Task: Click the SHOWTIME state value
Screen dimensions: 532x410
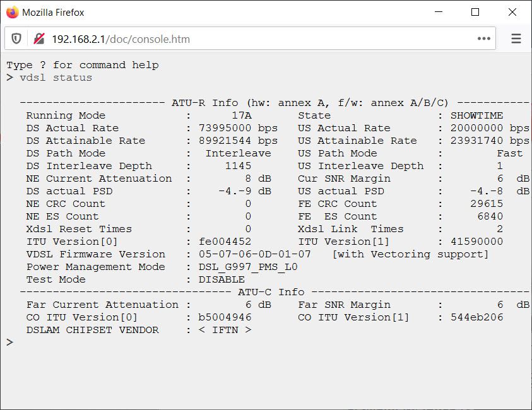Action: coord(476,115)
